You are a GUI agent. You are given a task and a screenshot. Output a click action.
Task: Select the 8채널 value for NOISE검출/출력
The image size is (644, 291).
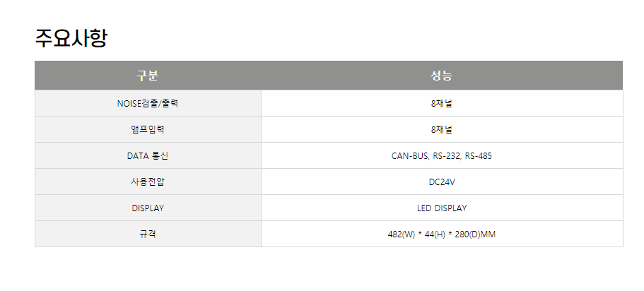pos(442,103)
